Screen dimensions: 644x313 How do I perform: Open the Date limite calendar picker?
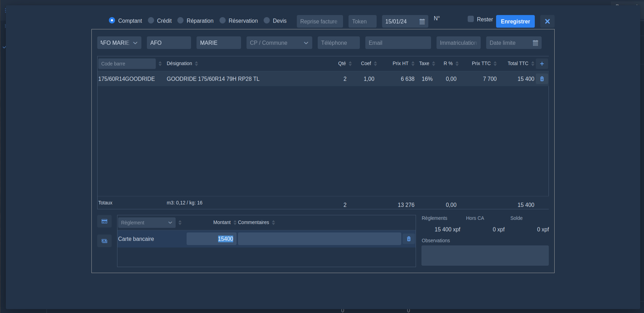pyautogui.click(x=535, y=43)
